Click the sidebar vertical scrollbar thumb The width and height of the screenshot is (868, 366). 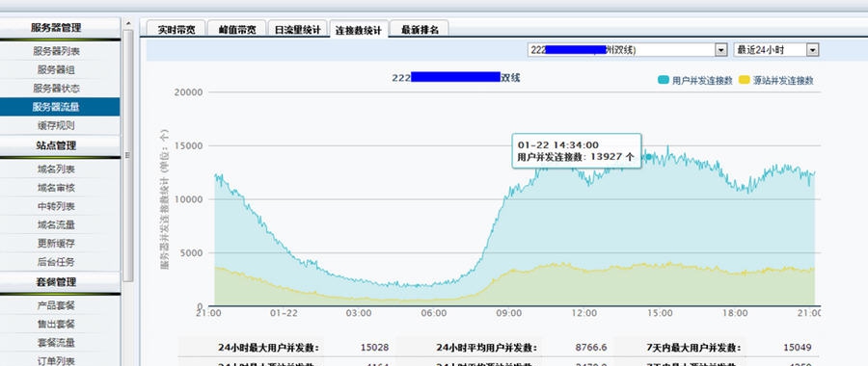click(128, 155)
